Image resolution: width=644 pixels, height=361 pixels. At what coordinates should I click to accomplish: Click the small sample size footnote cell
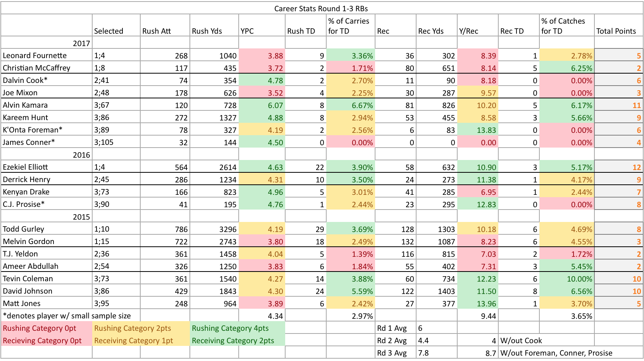click(71, 316)
